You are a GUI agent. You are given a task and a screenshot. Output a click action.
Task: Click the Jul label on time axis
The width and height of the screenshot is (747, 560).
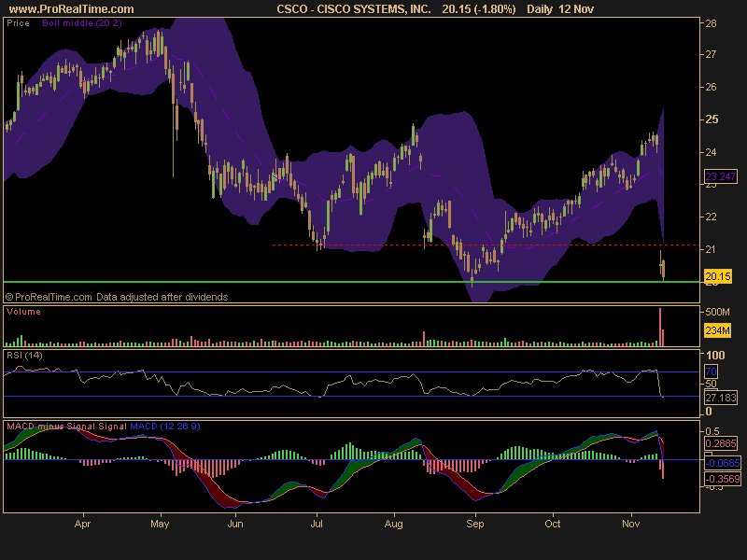coord(317,524)
